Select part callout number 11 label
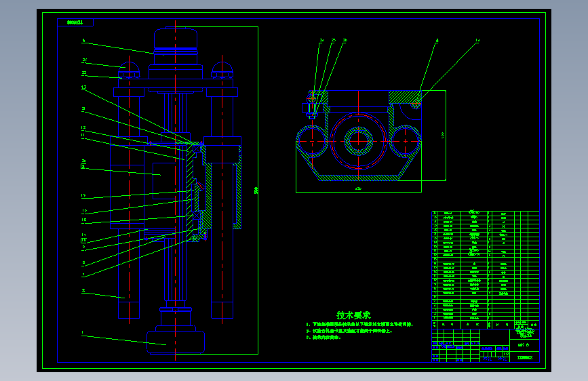The image size is (588, 381). click(83, 136)
